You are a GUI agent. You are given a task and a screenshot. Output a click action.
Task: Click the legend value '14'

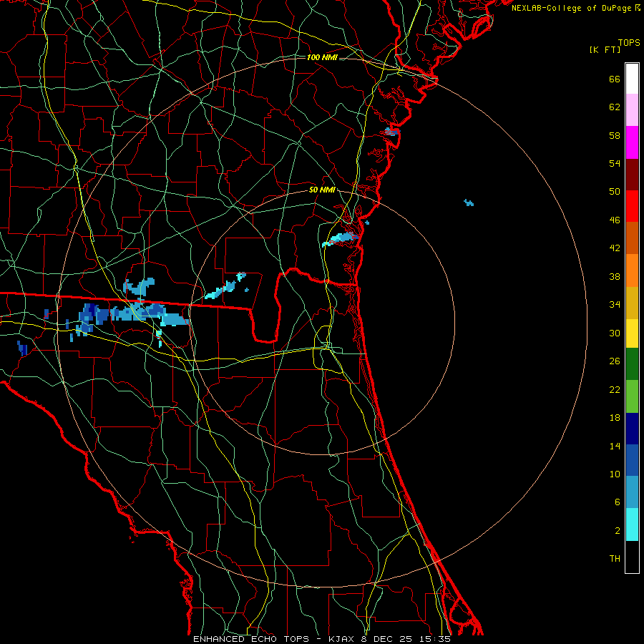click(615, 447)
